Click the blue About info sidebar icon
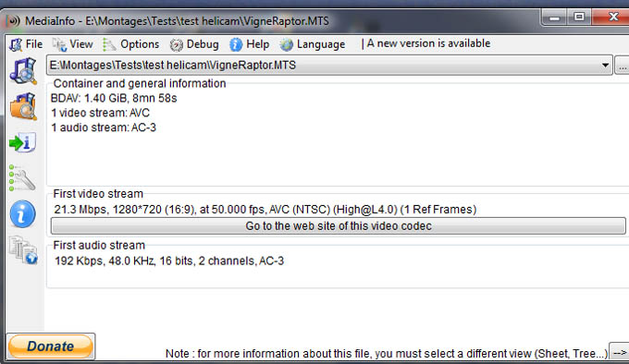This screenshot has width=629, height=364. [x=22, y=213]
